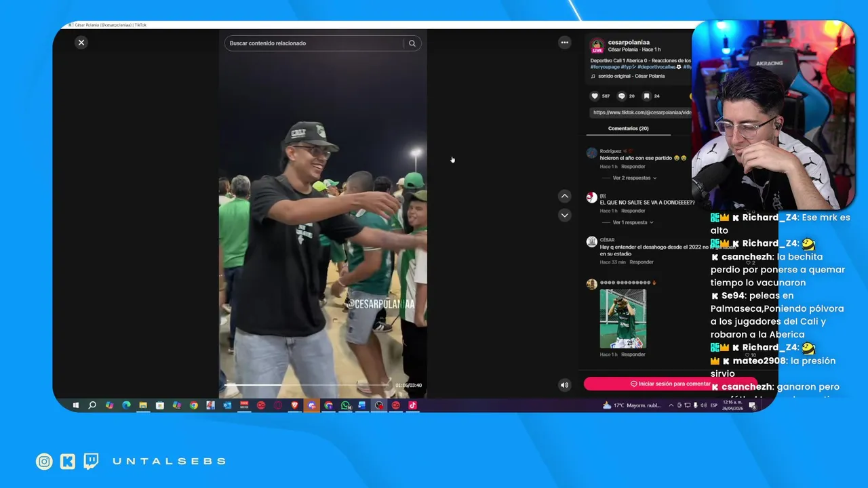Reply to the 'hicieron el año con ese partido' comment
The image size is (868, 488).
click(x=633, y=167)
